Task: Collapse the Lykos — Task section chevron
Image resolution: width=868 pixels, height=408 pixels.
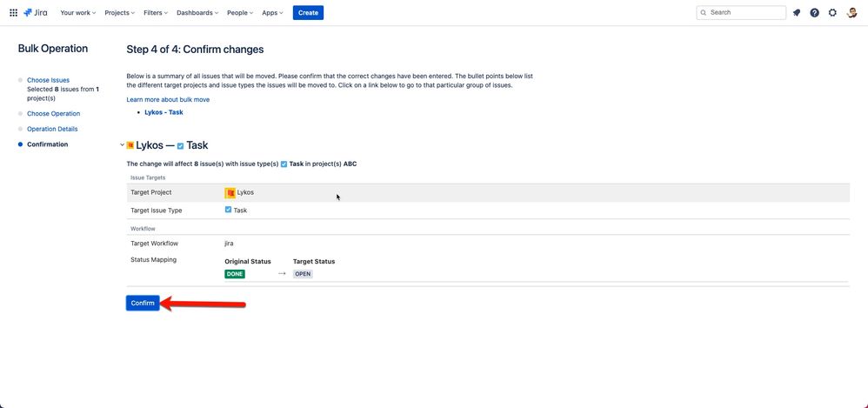Action: pyautogui.click(x=123, y=145)
